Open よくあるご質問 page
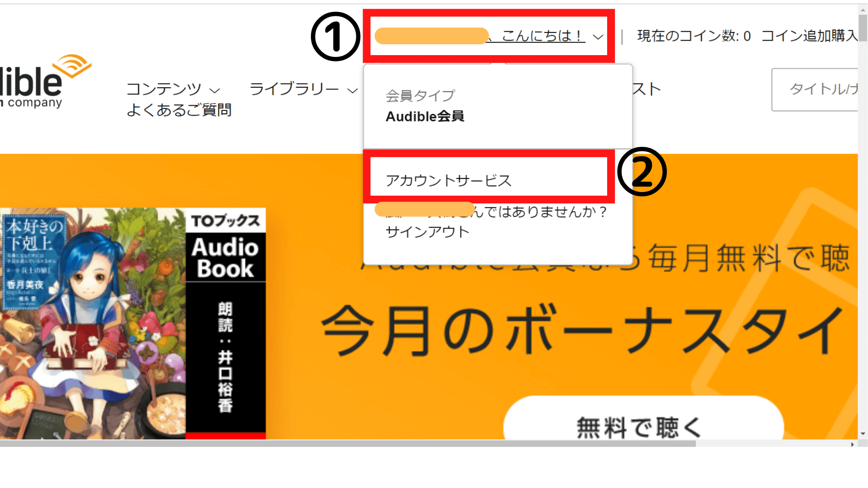The height and width of the screenshot is (488, 868). pos(179,110)
